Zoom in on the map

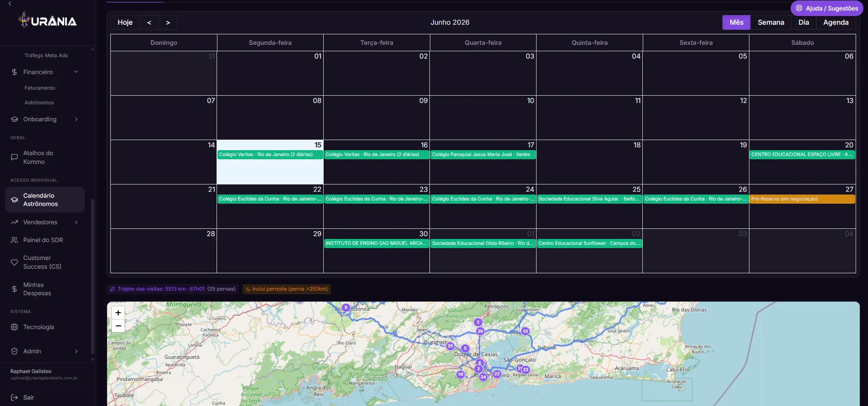(x=118, y=313)
